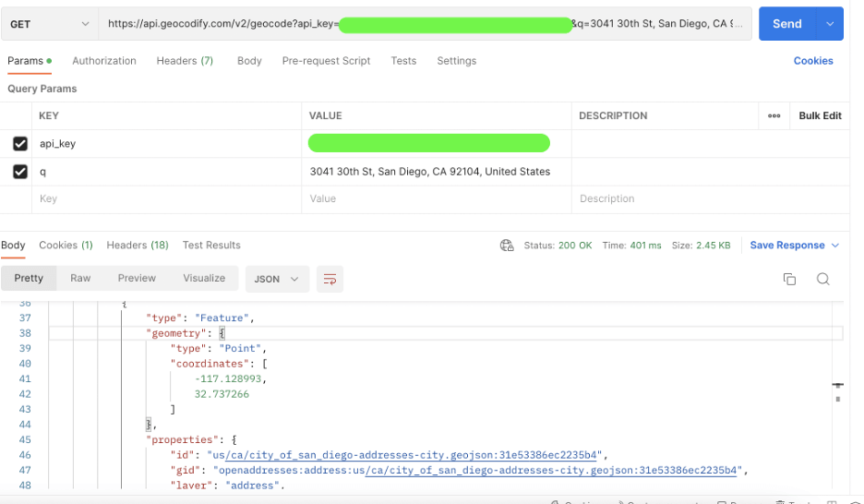The height and width of the screenshot is (504, 864).
Task: Open the Pre-request Script tab
Action: coord(326,61)
